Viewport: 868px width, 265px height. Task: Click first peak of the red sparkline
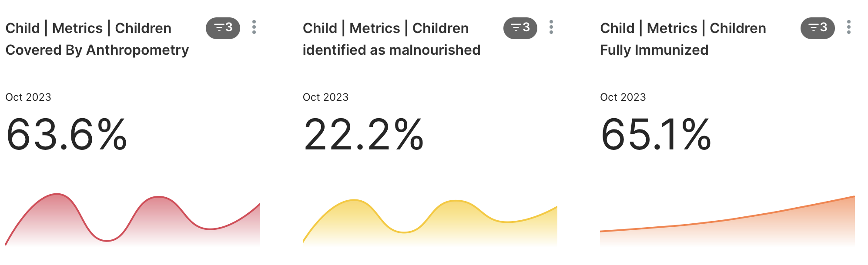coord(57,195)
